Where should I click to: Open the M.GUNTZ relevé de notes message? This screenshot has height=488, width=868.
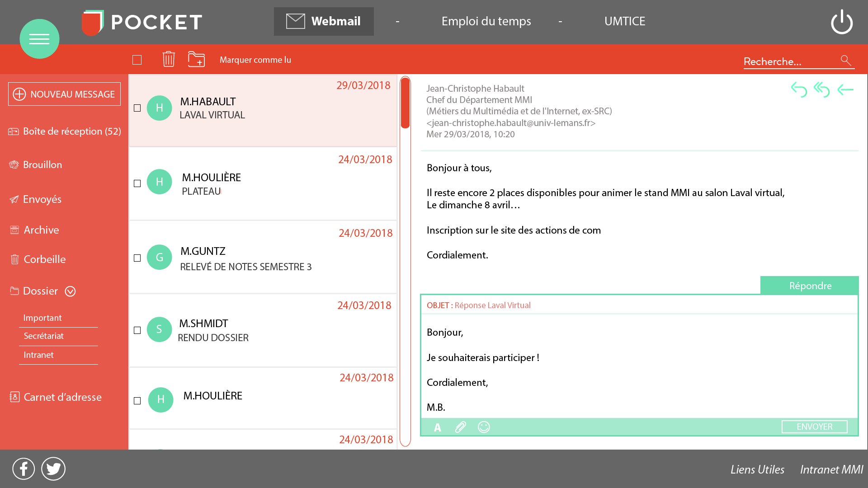pos(263,257)
